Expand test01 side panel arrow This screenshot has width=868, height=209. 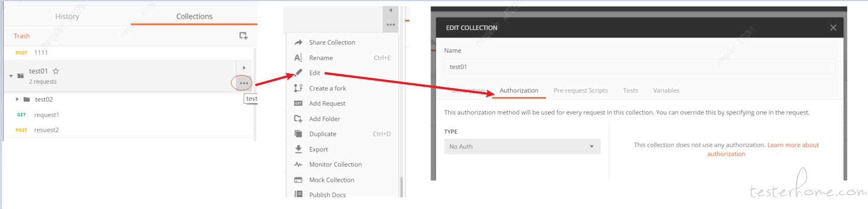tap(244, 68)
